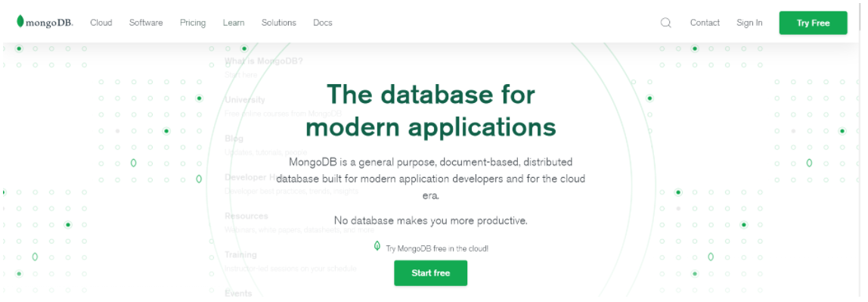The width and height of the screenshot is (868, 302).
Task: Click the main headline The database for modern applications
Action: 431,111
